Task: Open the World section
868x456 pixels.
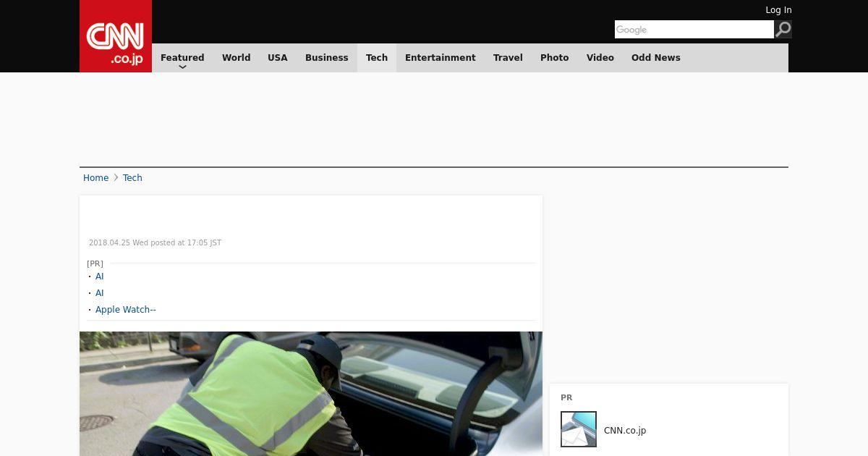Action: [x=236, y=58]
